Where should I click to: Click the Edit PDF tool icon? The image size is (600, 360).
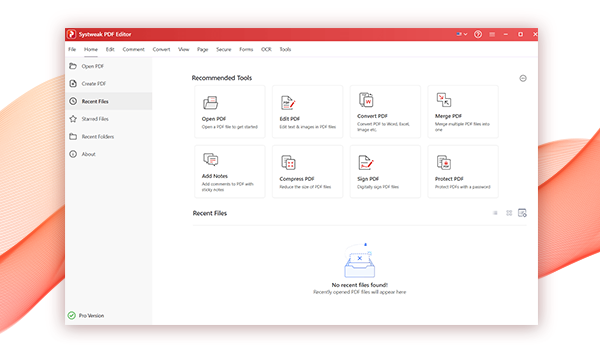pyautogui.click(x=288, y=103)
